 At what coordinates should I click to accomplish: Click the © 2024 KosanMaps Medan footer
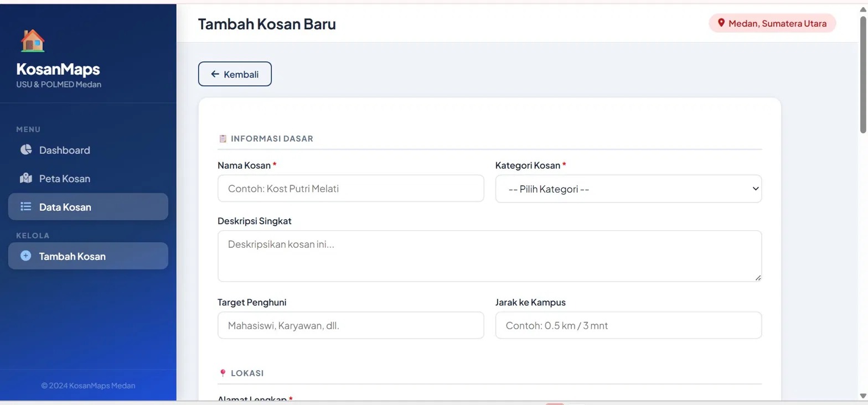pos(88,386)
